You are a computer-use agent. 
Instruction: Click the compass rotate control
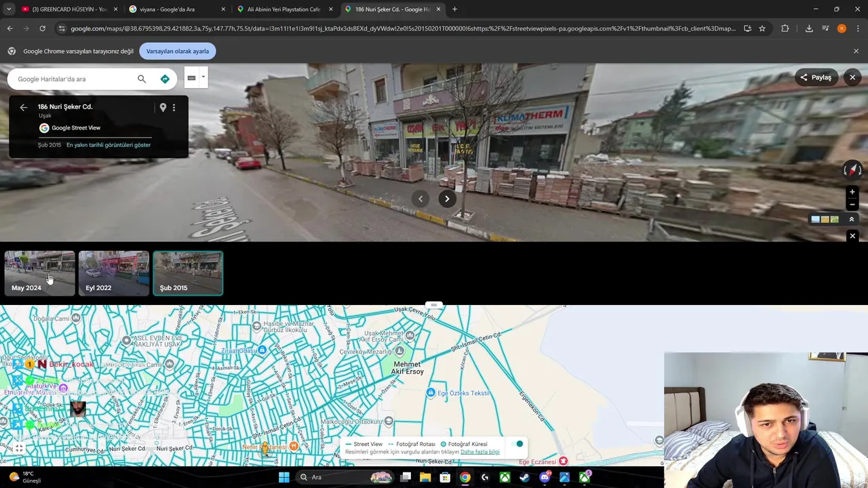852,169
